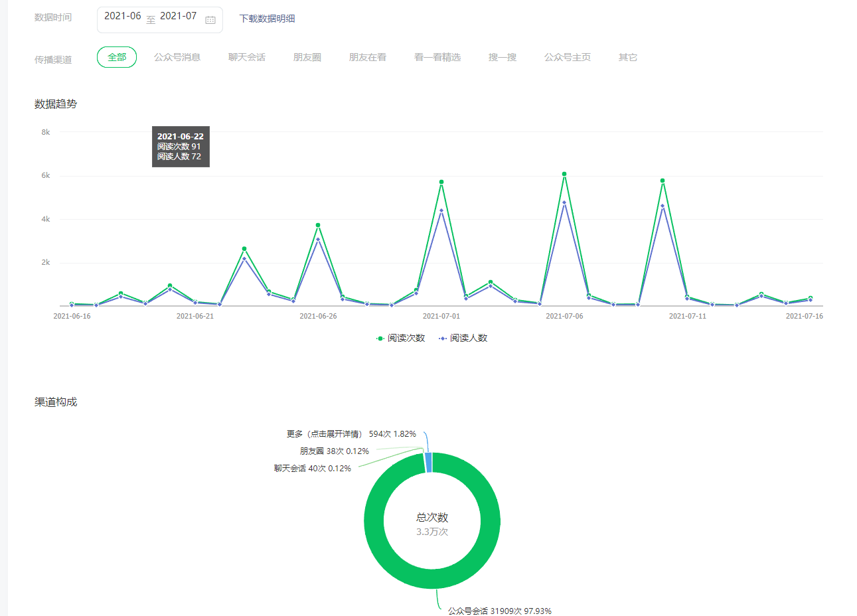Filter by 聊天会话 channel

247,57
